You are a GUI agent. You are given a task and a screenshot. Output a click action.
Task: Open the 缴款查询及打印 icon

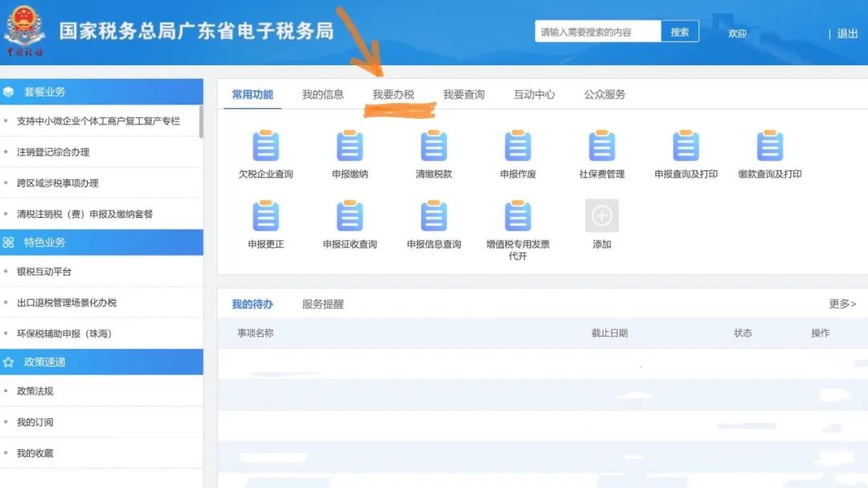click(770, 146)
